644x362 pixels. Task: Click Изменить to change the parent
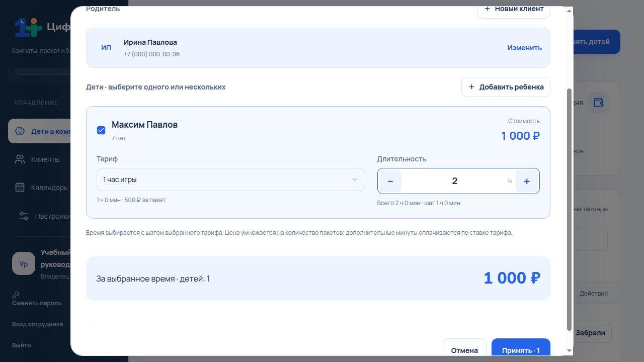pos(524,48)
